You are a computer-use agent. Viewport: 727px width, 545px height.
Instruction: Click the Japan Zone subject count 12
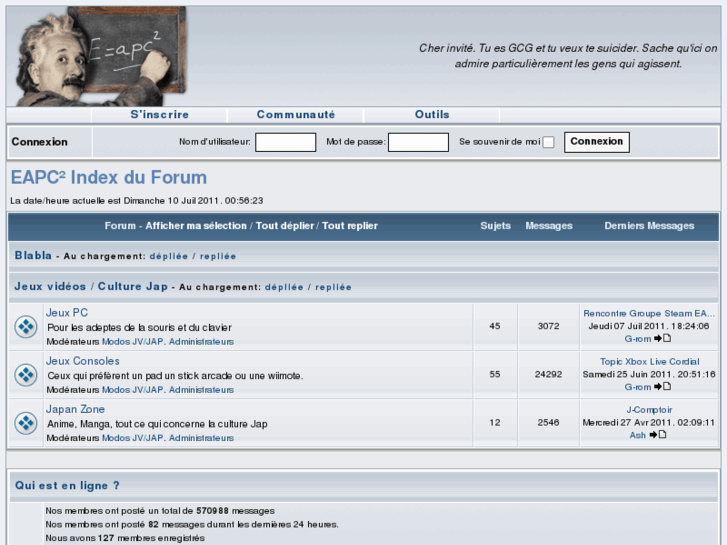coord(495,423)
